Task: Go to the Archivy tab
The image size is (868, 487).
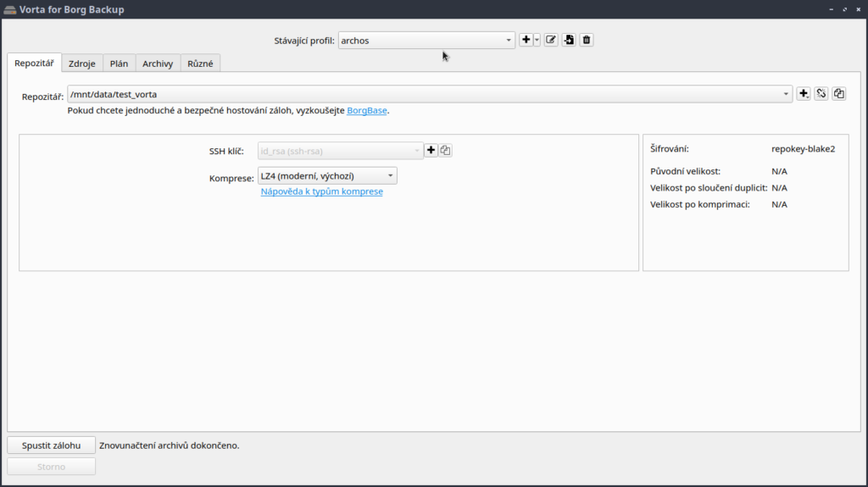Action: point(158,64)
